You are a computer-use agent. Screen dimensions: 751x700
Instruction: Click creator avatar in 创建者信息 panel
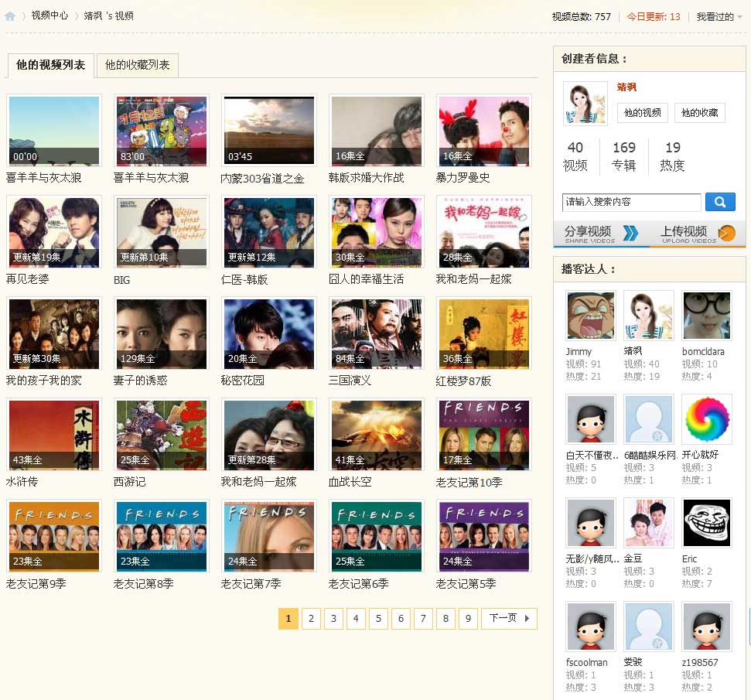pyautogui.click(x=585, y=104)
